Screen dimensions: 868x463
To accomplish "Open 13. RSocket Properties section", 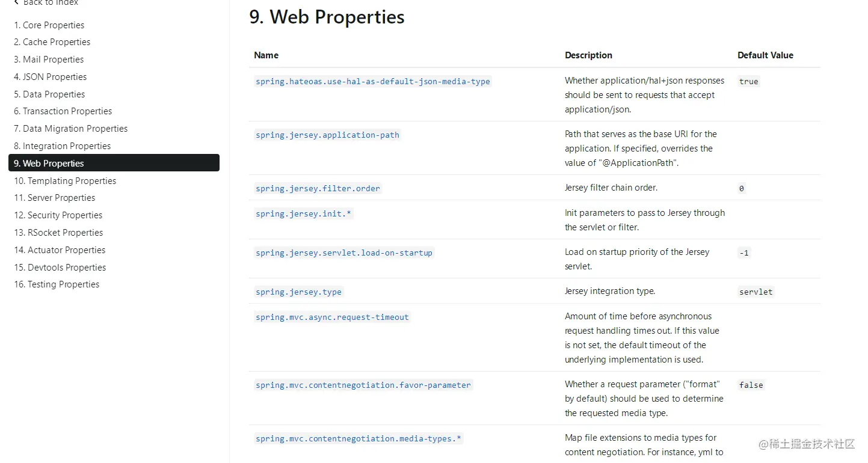I will click(58, 233).
